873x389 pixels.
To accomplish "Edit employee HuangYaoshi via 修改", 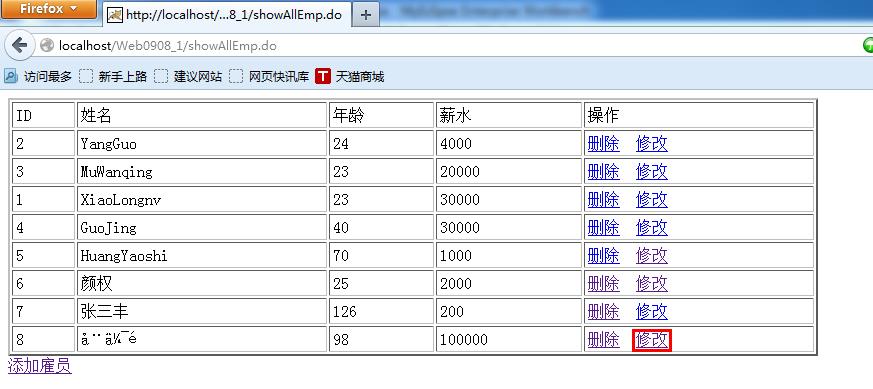I will 651,256.
